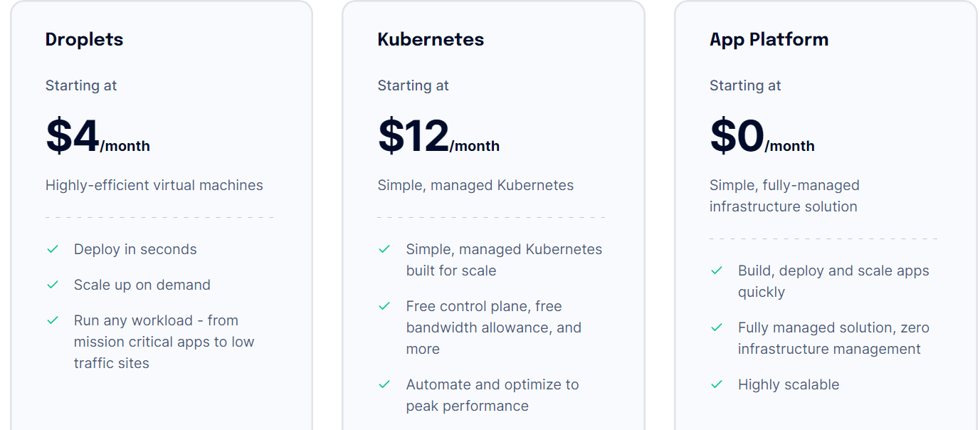Click the checkmark beside Scale up on demand
The height and width of the screenshot is (430, 980).
coord(52,285)
